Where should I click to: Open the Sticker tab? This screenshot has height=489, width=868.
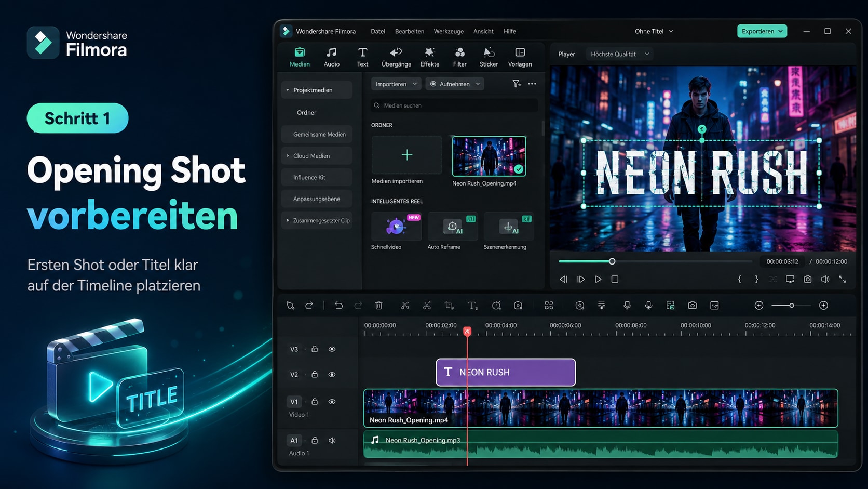(489, 57)
